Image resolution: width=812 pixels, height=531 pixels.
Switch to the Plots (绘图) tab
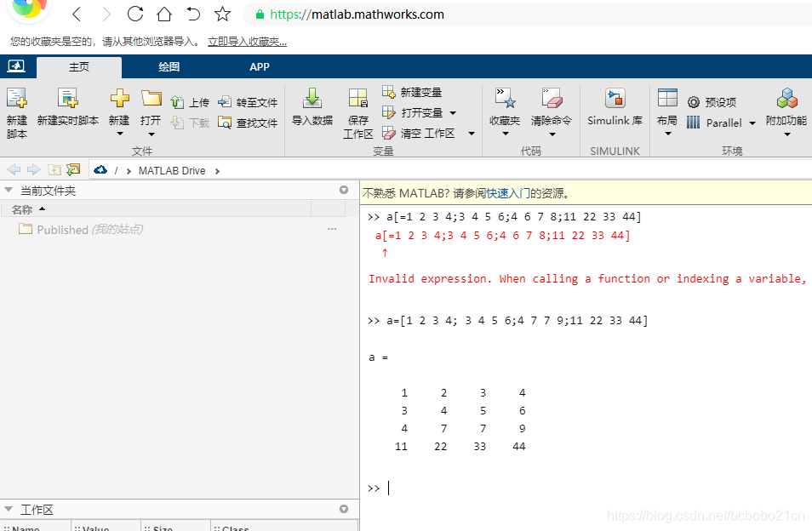(169, 67)
